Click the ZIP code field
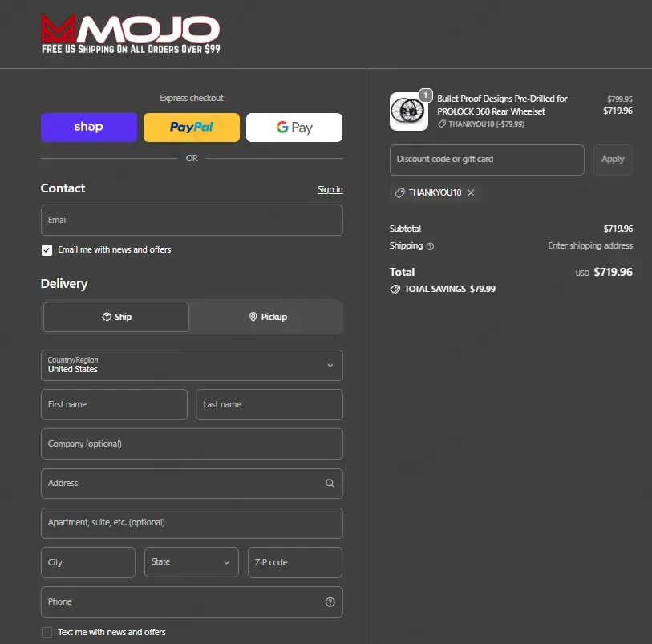 [x=295, y=562]
